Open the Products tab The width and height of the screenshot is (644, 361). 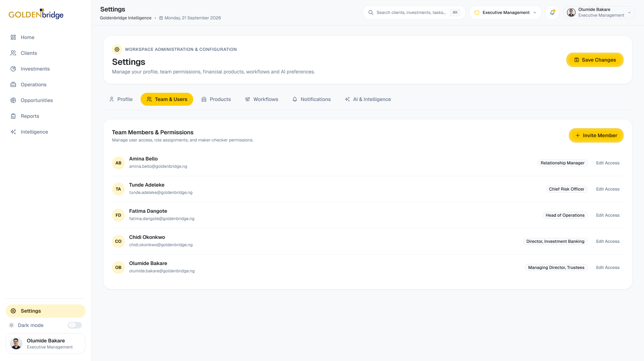216,99
